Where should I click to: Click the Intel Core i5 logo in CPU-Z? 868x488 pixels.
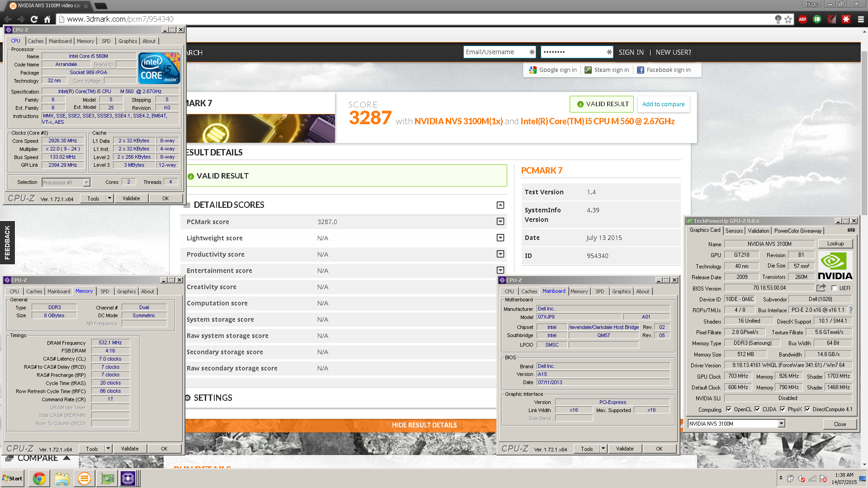coord(160,68)
